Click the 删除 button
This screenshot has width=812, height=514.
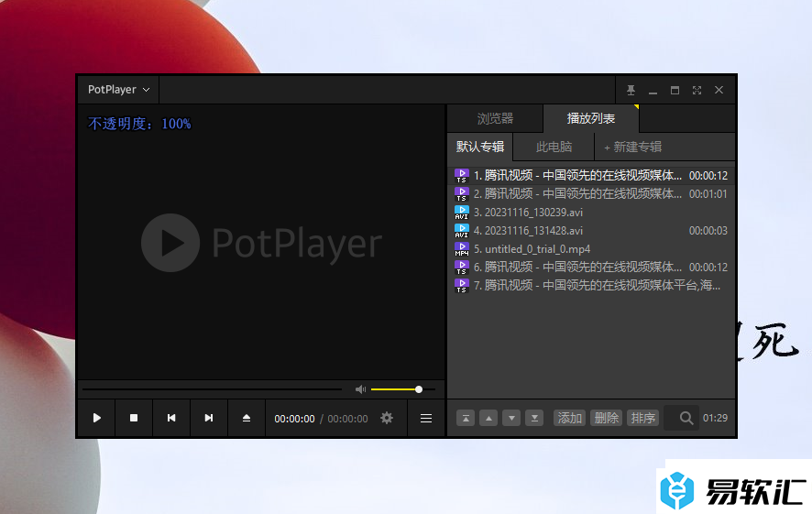pos(607,418)
